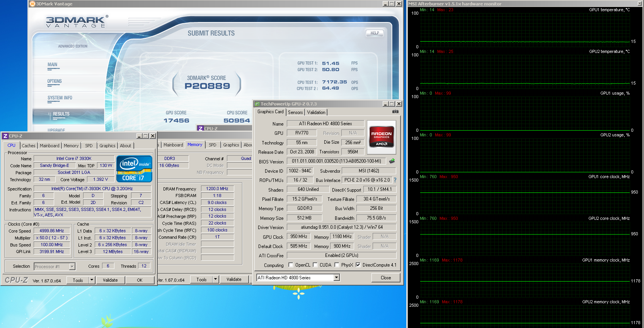The image size is (644, 328).
Task: Go to MAIN in 3DMark Vantage sidebar
Action: (53, 65)
